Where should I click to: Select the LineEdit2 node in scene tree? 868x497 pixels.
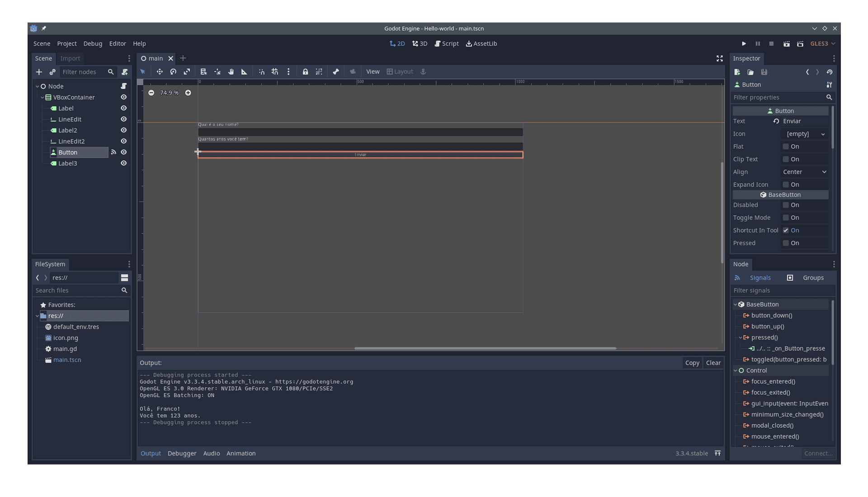point(71,141)
